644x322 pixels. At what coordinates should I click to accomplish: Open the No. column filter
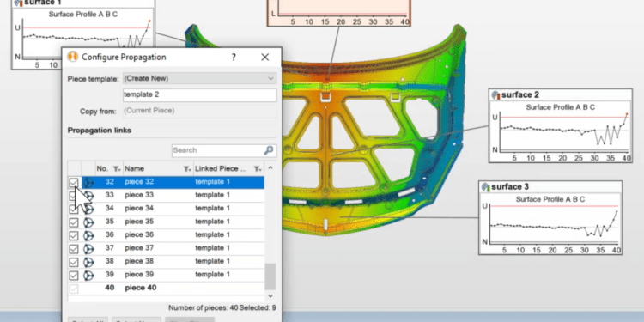(117, 169)
